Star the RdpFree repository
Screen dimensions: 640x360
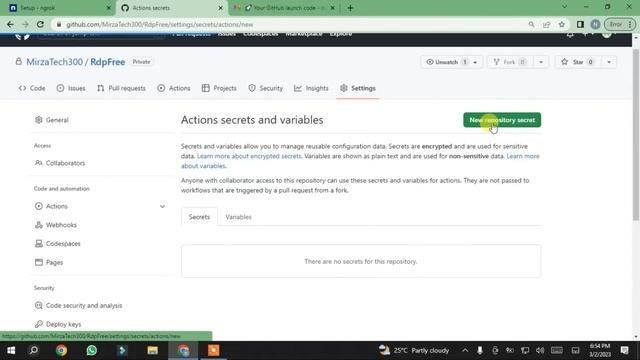coord(578,62)
